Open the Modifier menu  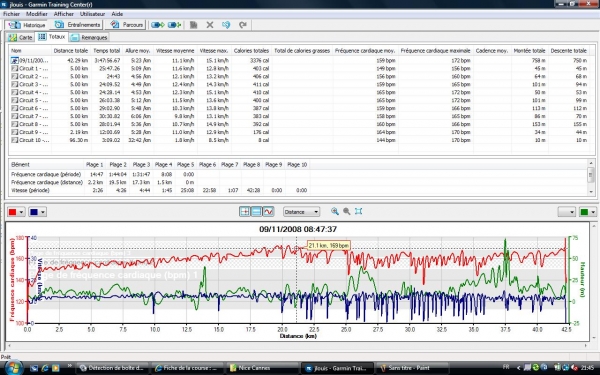coord(37,14)
